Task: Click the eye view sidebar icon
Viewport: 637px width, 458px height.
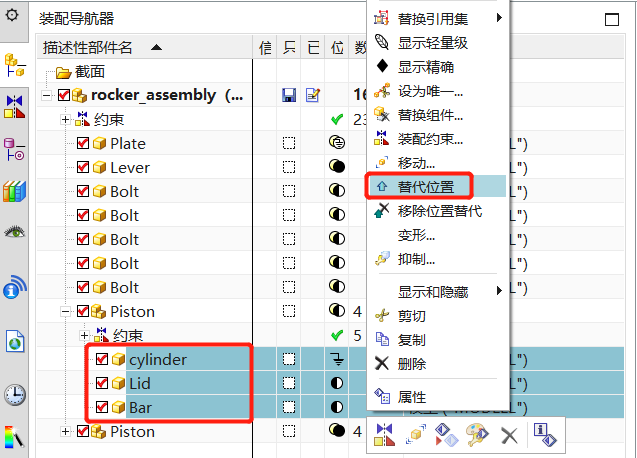Action: pyautogui.click(x=14, y=233)
